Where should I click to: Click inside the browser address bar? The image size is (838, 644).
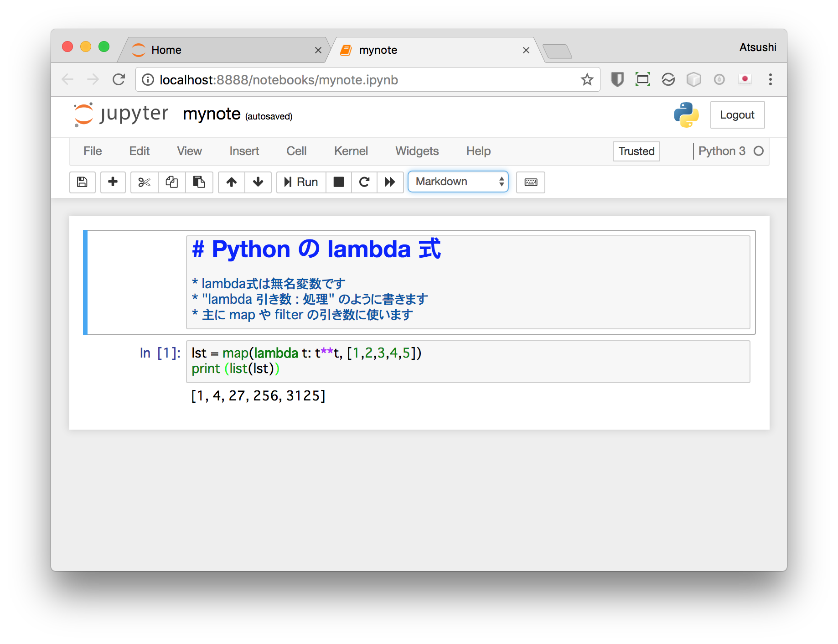point(319,79)
